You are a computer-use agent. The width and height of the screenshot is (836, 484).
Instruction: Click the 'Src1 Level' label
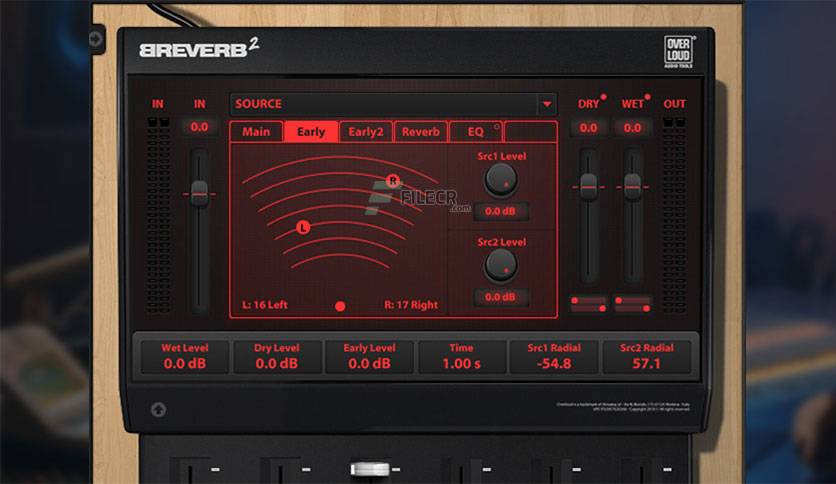pos(501,156)
